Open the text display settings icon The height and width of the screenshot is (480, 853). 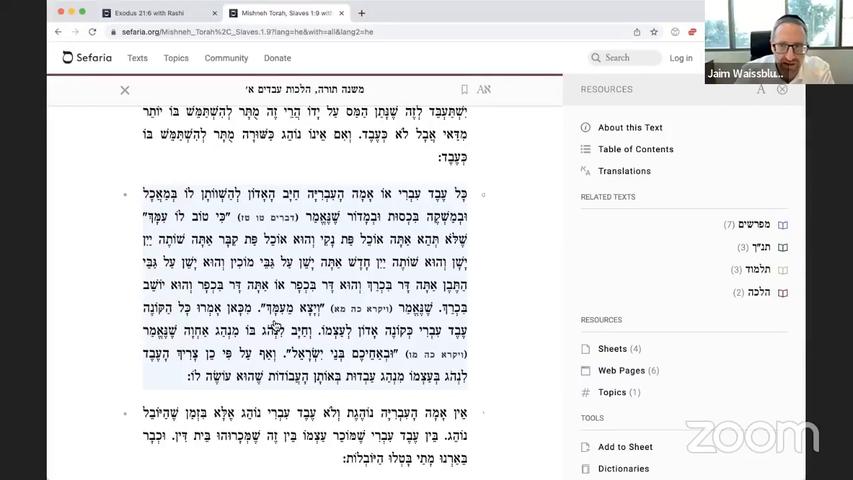484,90
